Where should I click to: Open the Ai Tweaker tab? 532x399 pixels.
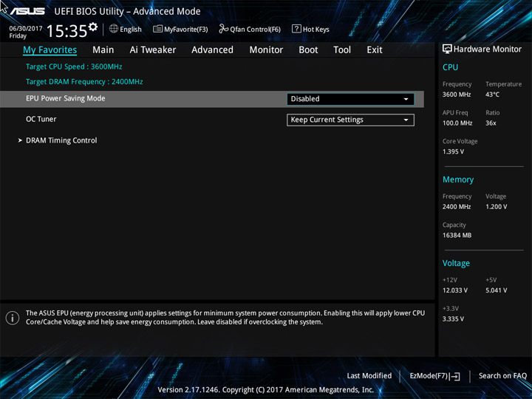153,50
